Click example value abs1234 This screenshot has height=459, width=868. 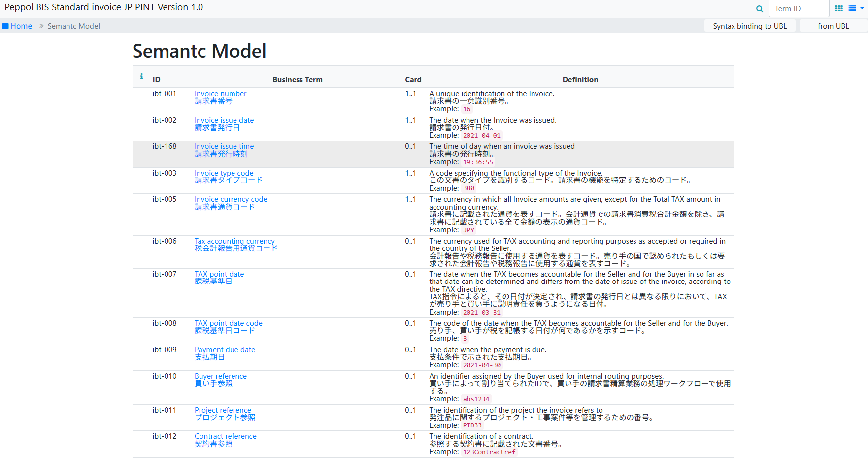point(476,399)
